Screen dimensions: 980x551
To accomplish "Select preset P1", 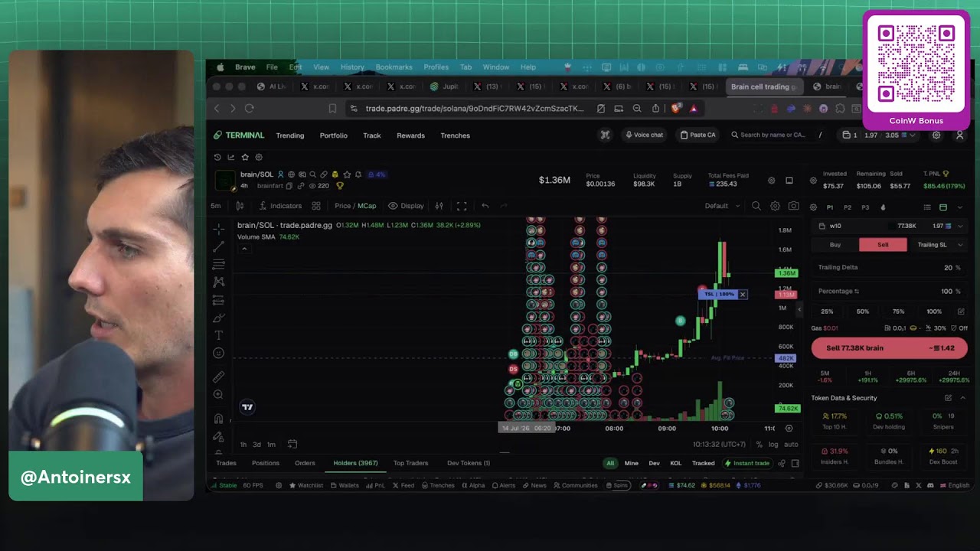I will tap(830, 207).
